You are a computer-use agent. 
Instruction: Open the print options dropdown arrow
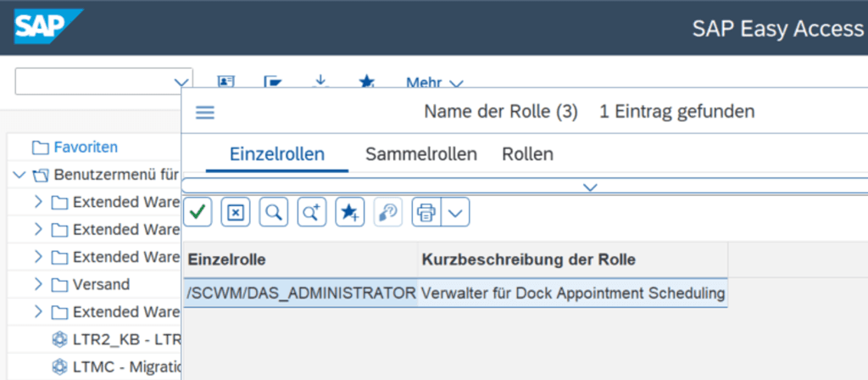point(455,211)
